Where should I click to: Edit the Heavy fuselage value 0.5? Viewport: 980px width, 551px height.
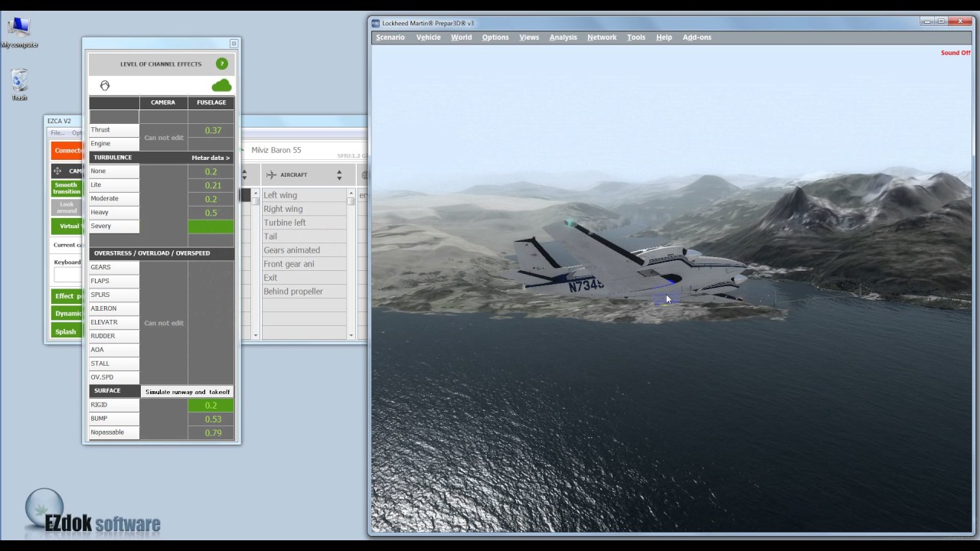211,213
